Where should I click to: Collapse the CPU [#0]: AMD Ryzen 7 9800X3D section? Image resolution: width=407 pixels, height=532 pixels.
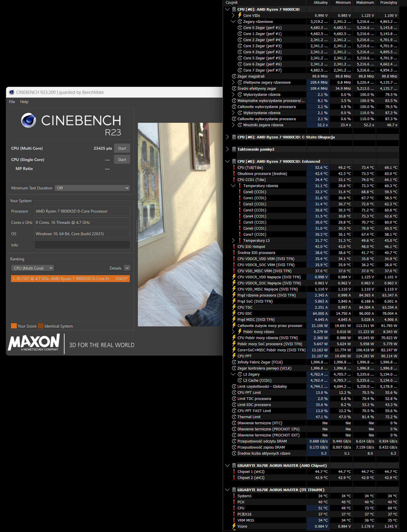[227, 9]
